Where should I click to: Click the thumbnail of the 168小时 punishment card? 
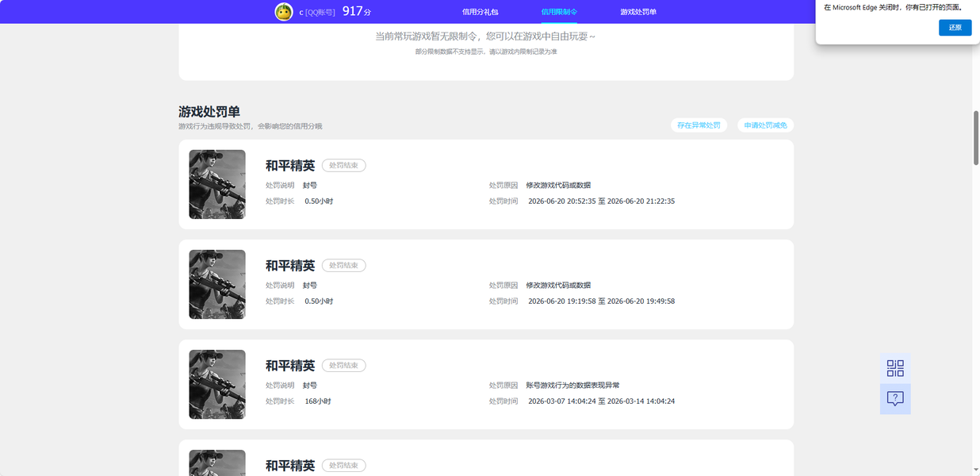coord(217,384)
